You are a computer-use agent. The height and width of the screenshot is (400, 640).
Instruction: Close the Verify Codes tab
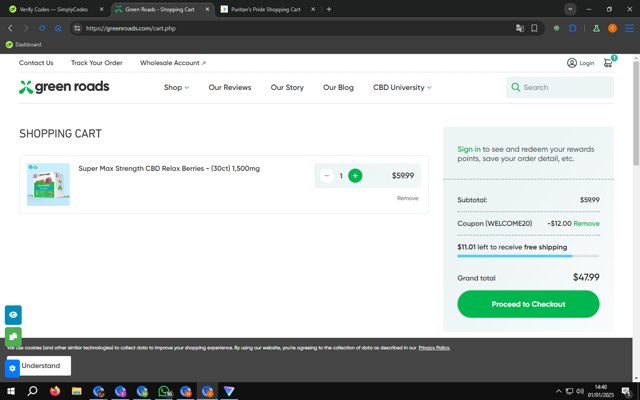[x=102, y=9]
